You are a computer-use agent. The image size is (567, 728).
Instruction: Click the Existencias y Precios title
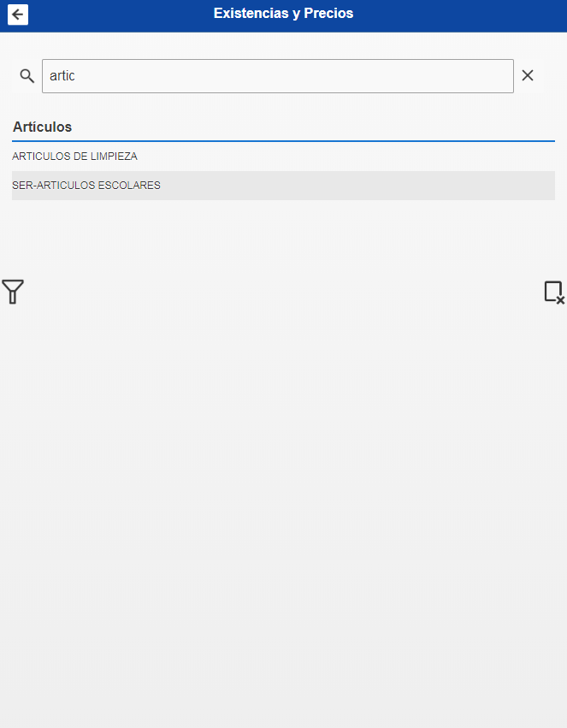(283, 14)
